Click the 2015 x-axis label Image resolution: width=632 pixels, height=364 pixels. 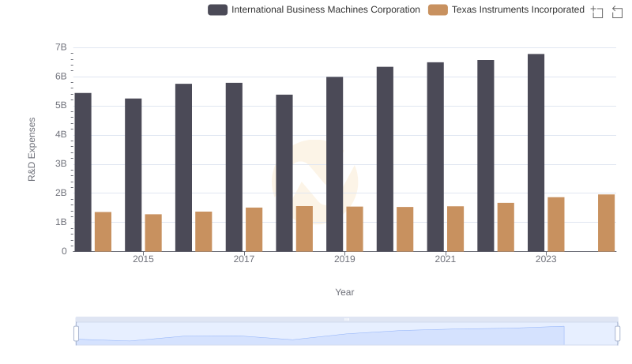143,259
